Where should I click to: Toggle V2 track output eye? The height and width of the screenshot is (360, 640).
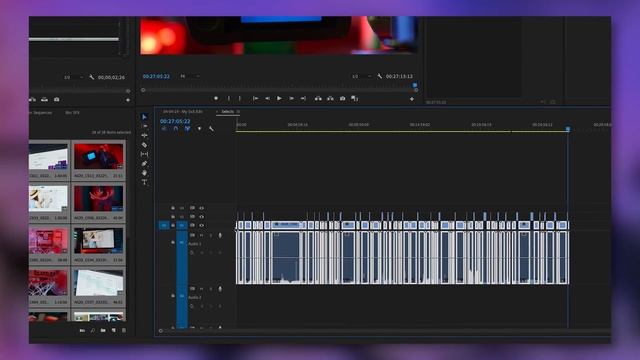point(201,217)
